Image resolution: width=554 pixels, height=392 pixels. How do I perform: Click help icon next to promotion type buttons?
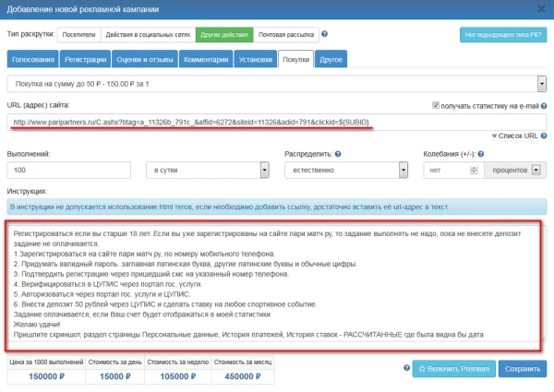pos(325,35)
